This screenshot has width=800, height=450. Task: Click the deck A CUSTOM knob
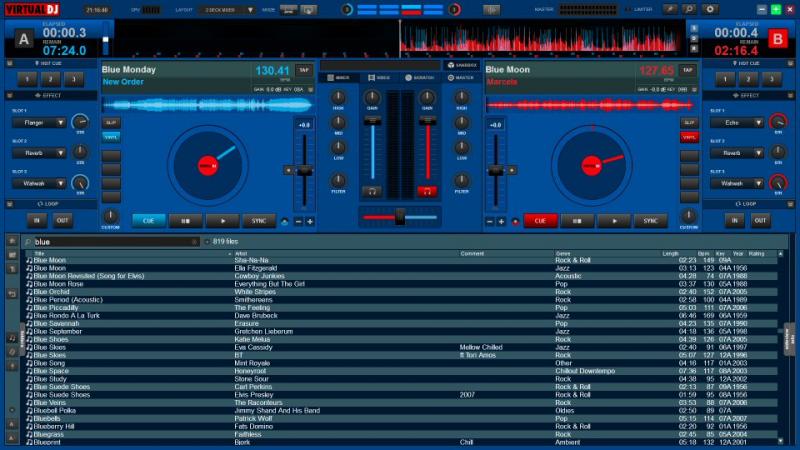click(x=111, y=215)
